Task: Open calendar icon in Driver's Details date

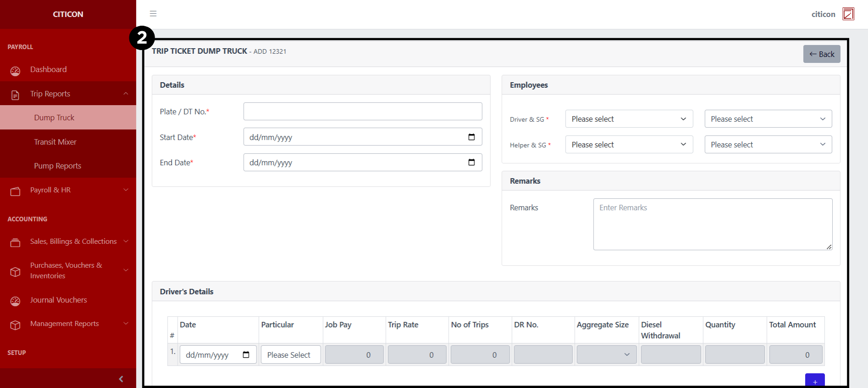Action: pyautogui.click(x=246, y=354)
